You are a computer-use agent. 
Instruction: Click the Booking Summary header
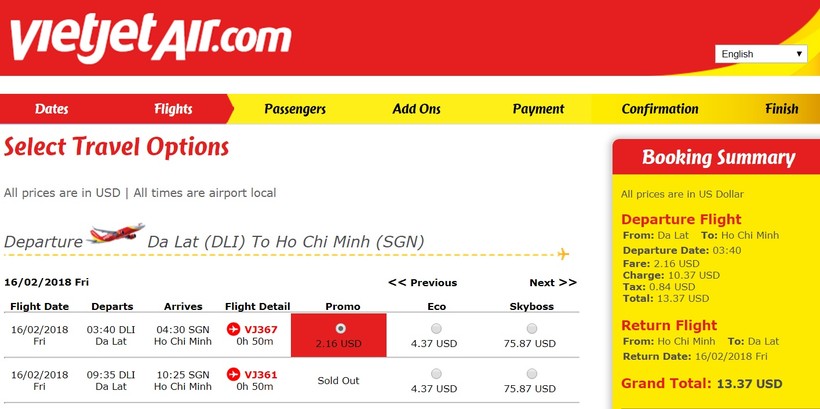718,158
